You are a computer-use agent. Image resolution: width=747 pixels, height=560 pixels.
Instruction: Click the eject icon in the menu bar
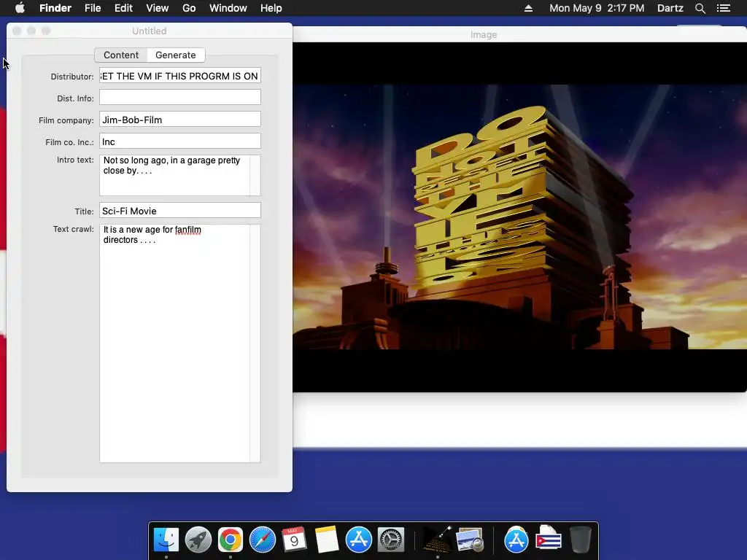(x=528, y=8)
